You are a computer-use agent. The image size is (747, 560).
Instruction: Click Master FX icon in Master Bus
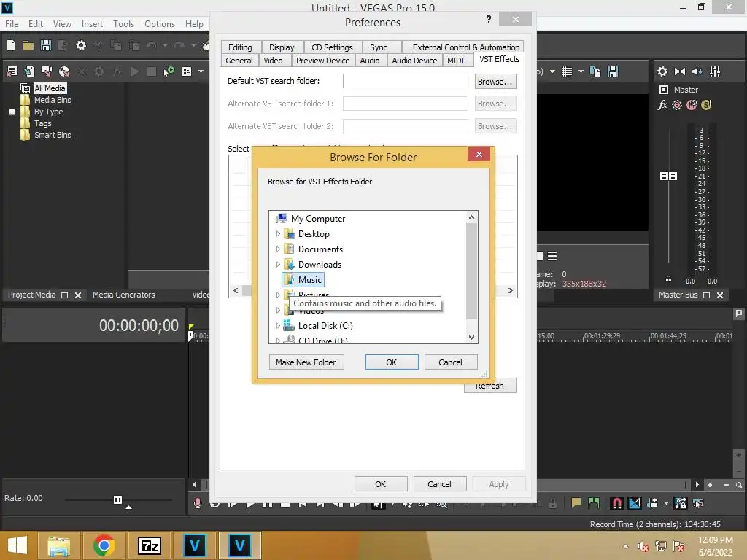click(x=662, y=105)
